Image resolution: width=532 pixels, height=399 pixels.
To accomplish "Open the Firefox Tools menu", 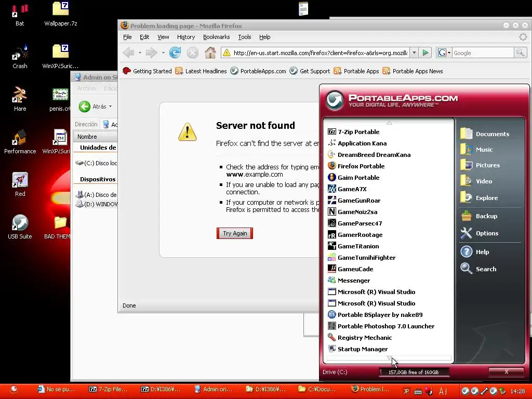I will click(245, 37).
